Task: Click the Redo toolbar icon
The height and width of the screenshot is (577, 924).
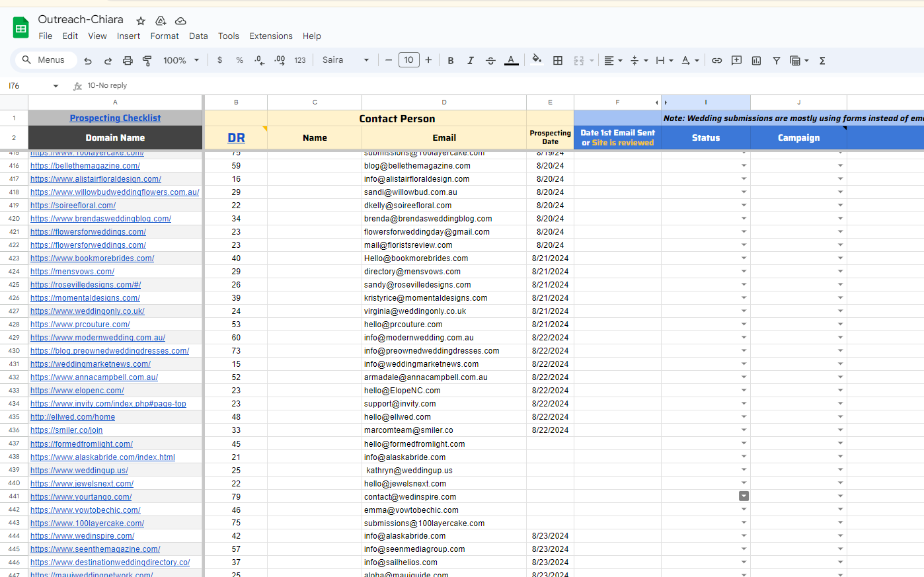Action: [108, 60]
